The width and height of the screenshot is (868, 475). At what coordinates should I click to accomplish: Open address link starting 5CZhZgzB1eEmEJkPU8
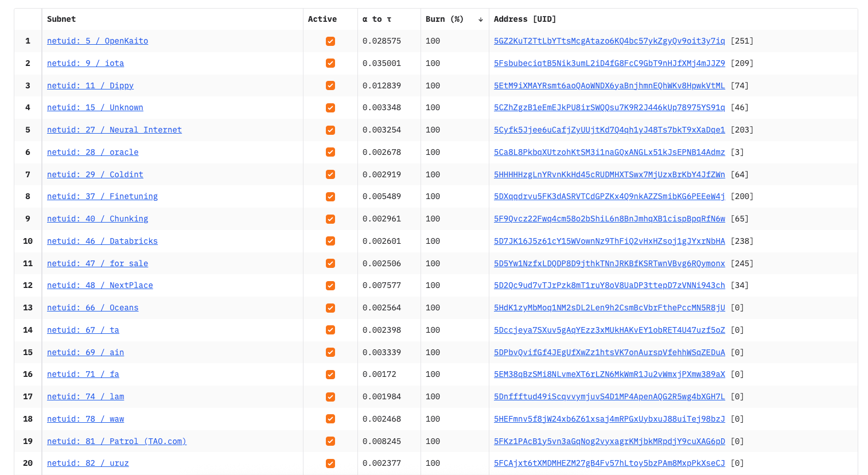point(609,107)
